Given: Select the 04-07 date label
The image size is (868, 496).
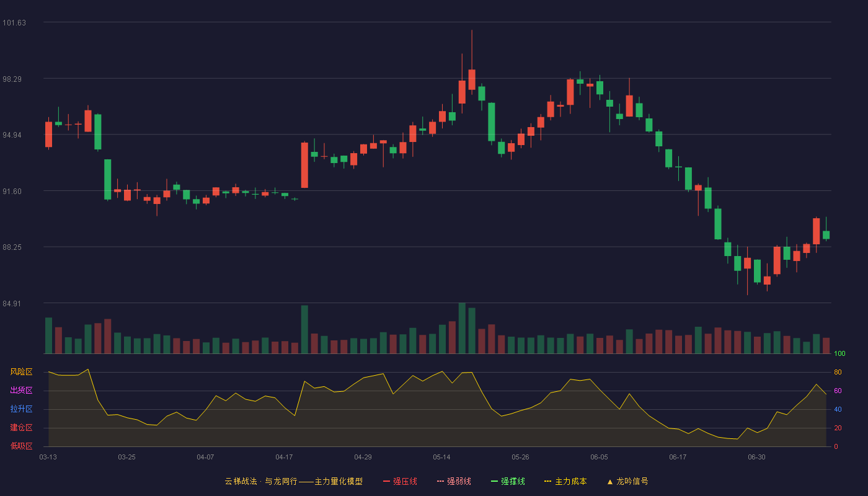Looking at the screenshot, I should [x=205, y=457].
